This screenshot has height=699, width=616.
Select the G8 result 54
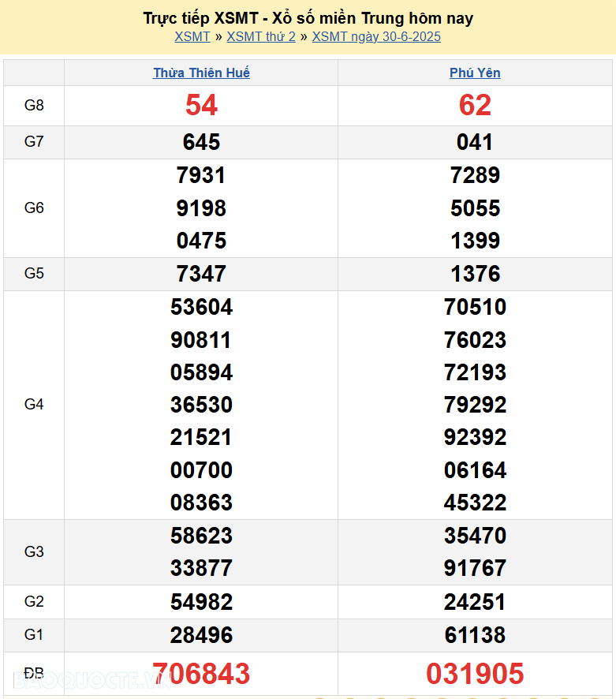201,105
